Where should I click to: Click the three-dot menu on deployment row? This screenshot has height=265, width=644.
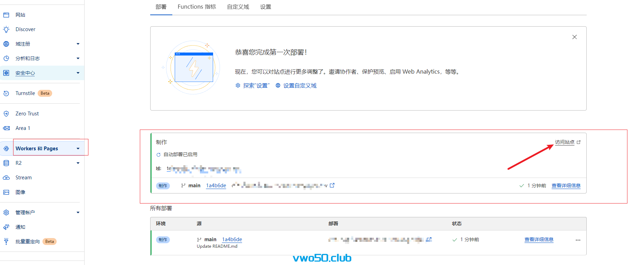578,240
